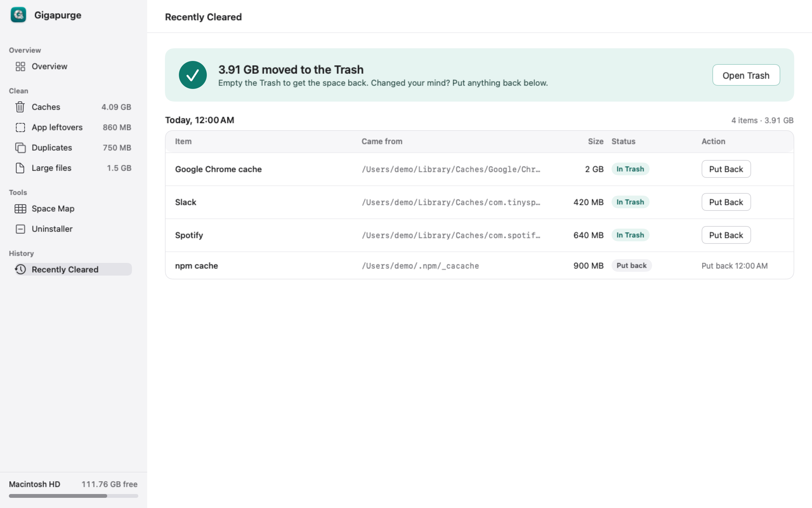Click the 'Put back 12:00 AM' text

click(x=735, y=266)
